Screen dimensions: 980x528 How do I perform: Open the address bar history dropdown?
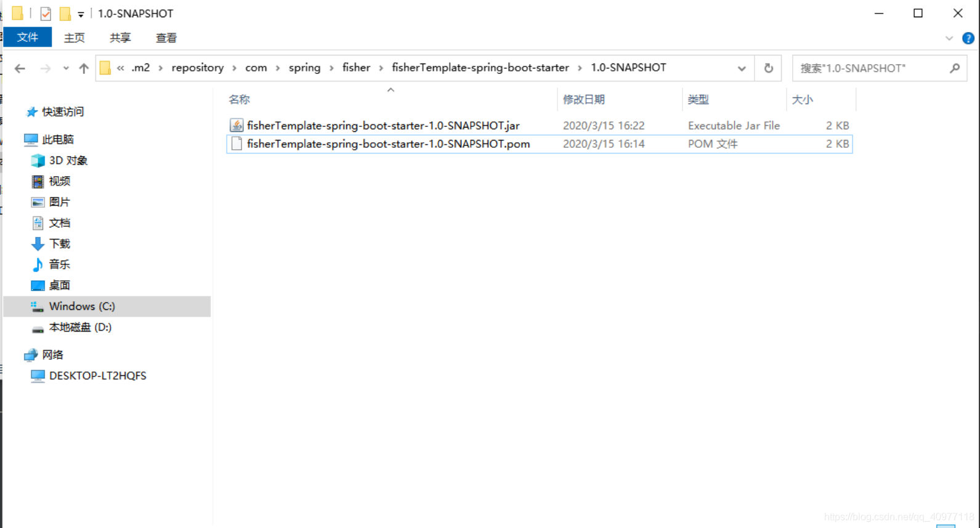(742, 68)
